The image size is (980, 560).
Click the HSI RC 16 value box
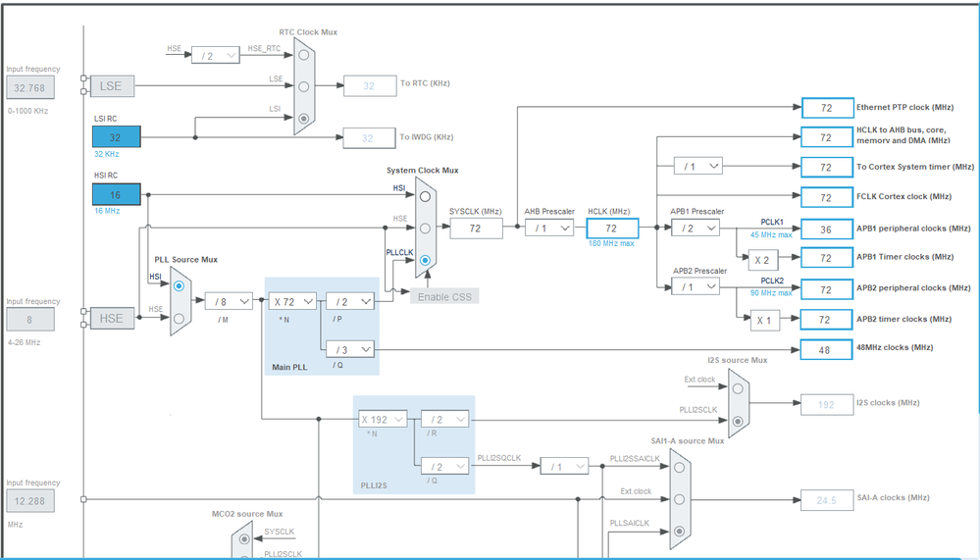(117, 194)
